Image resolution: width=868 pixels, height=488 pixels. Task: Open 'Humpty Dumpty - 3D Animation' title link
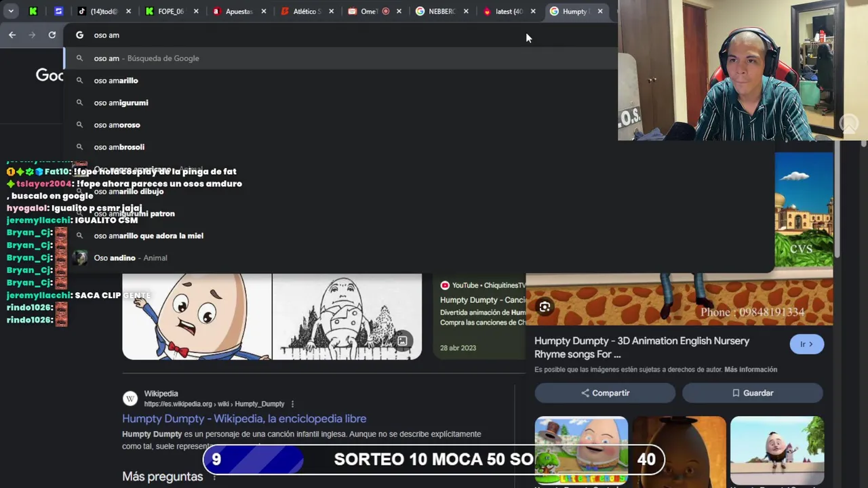click(642, 347)
